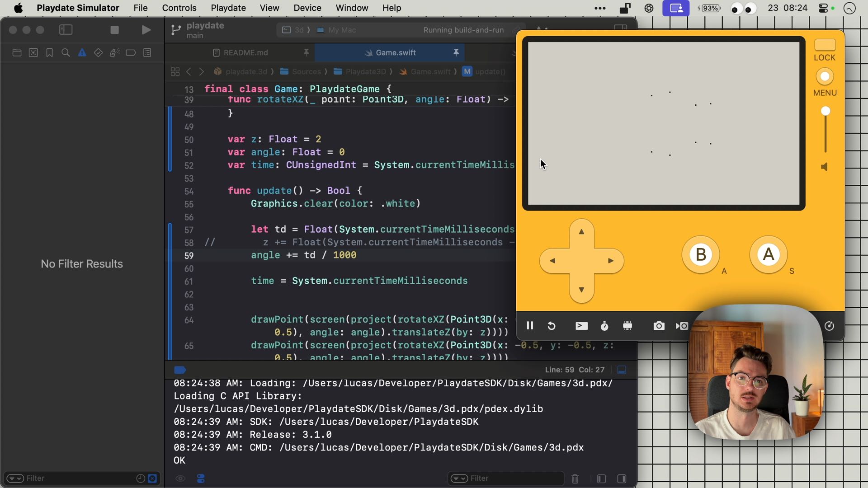
Task: Toggle the blue breakpoints activation tag
Action: coord(180,370)
